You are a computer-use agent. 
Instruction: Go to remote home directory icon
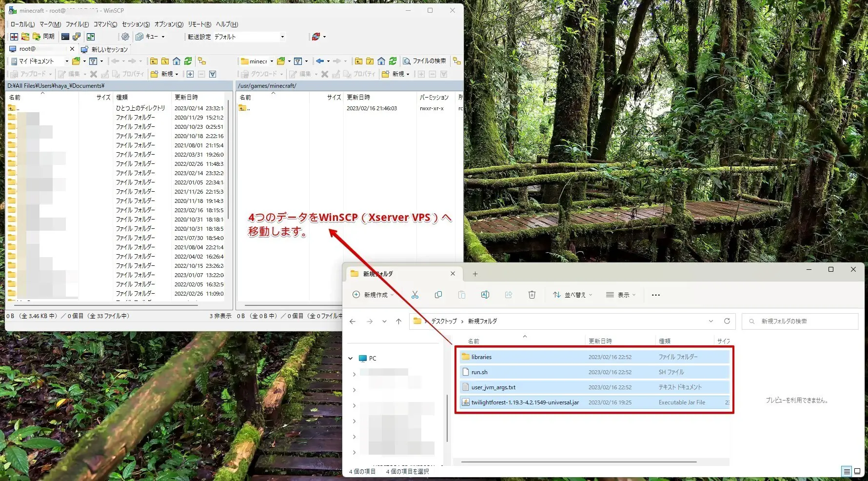coord(381,61)
